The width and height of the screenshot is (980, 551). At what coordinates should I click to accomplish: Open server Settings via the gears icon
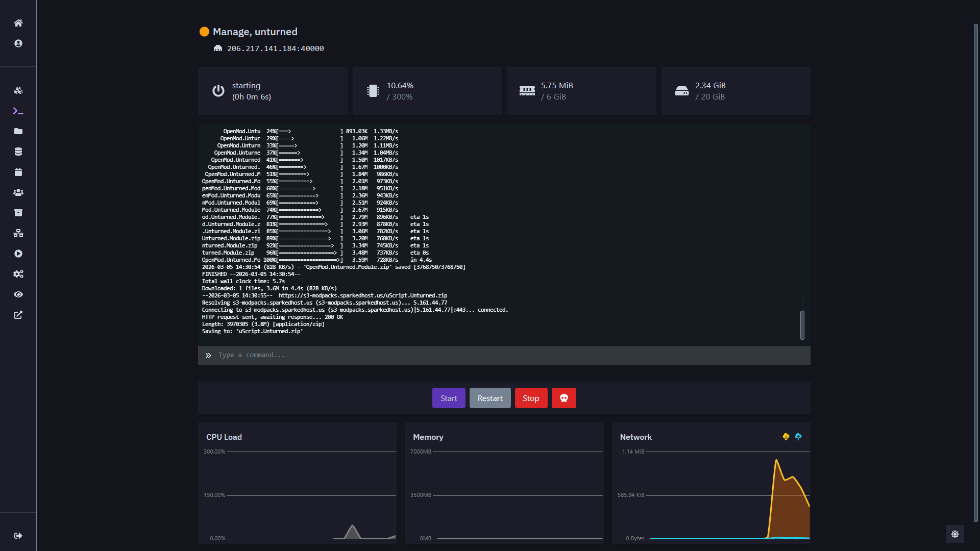pyautogui.click(x=18, y=274)
